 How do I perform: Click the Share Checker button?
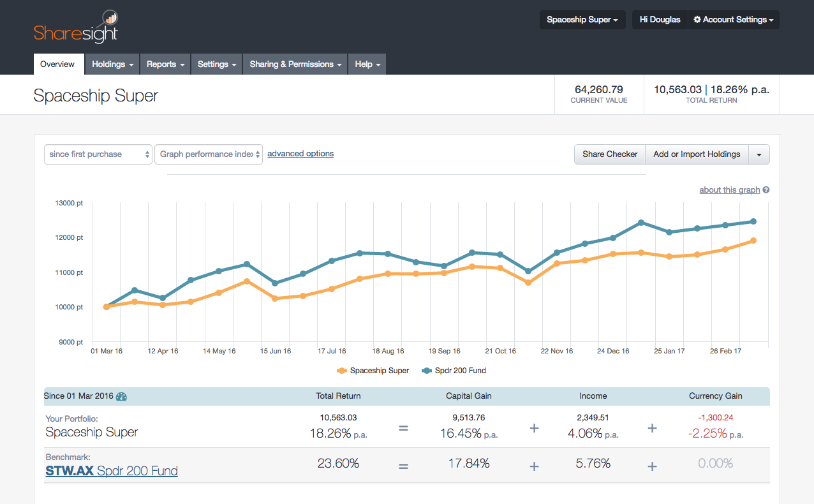tap(610, 154)
